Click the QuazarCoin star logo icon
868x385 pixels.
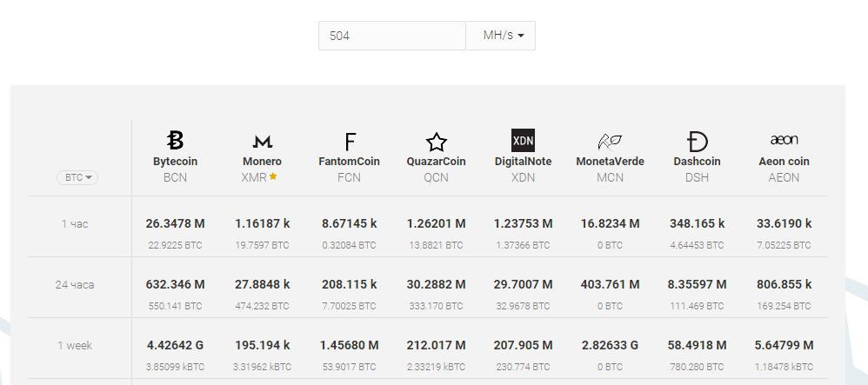[x=437, y=143]
